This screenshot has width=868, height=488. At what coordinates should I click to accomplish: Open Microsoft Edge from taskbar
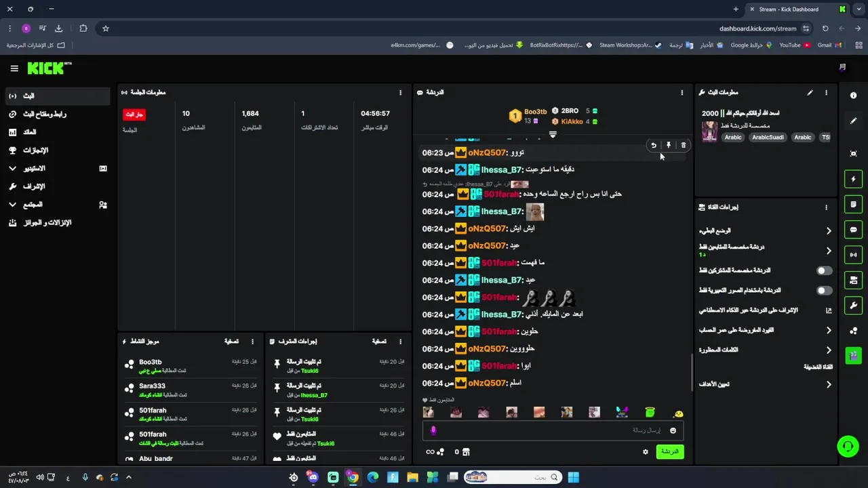[x=372, y=477]
